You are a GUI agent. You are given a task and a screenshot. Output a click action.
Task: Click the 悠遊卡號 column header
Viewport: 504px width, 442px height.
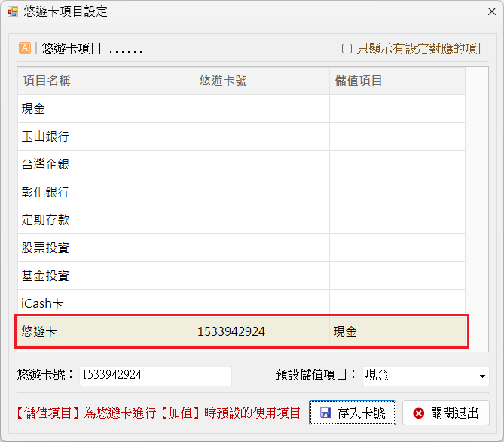coord(261,81)
